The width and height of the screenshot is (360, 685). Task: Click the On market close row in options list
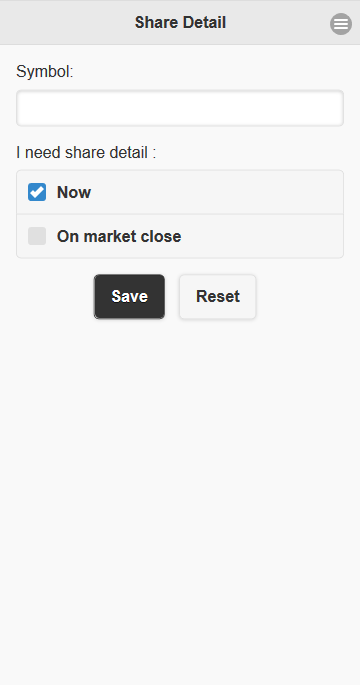[180, 236]
